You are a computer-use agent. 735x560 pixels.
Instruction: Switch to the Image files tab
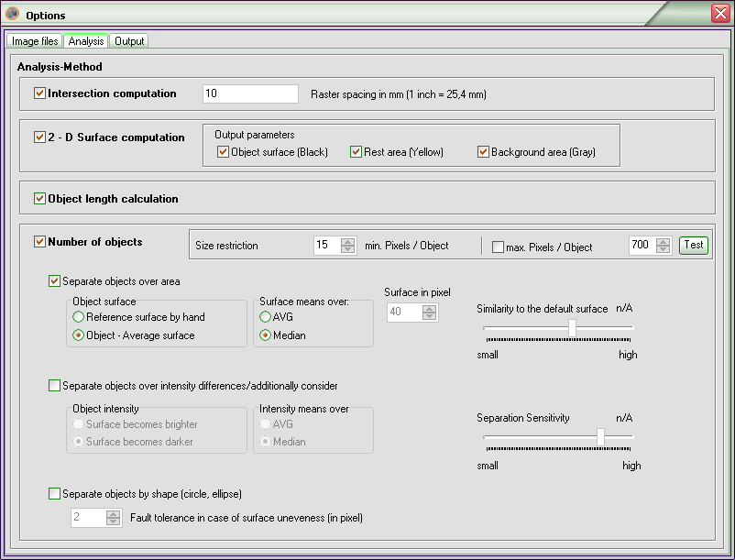[x=35, y=41]
